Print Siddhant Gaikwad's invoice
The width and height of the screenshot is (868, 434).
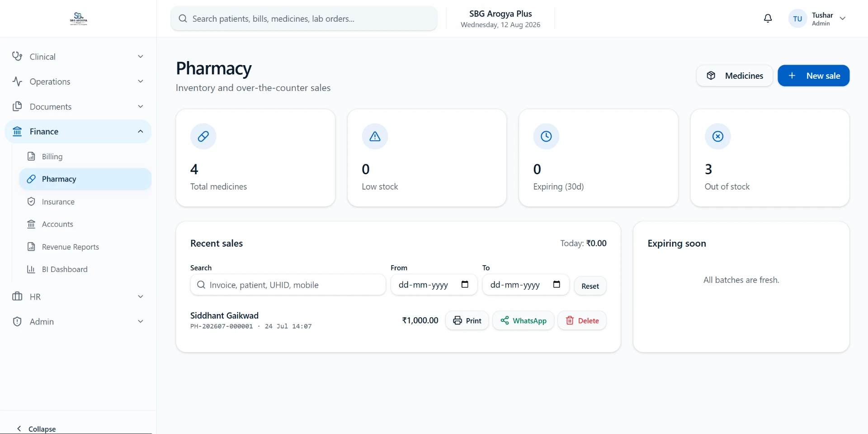pyautogui.click(x=467, y=320)
